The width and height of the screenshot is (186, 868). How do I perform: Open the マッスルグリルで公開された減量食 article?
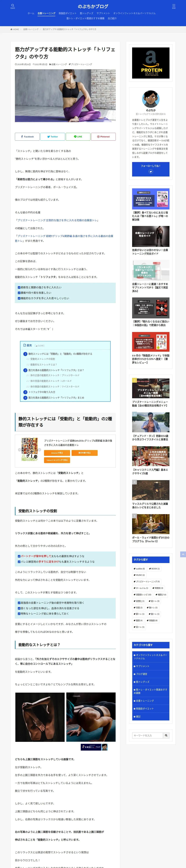[x=151, y=494]
